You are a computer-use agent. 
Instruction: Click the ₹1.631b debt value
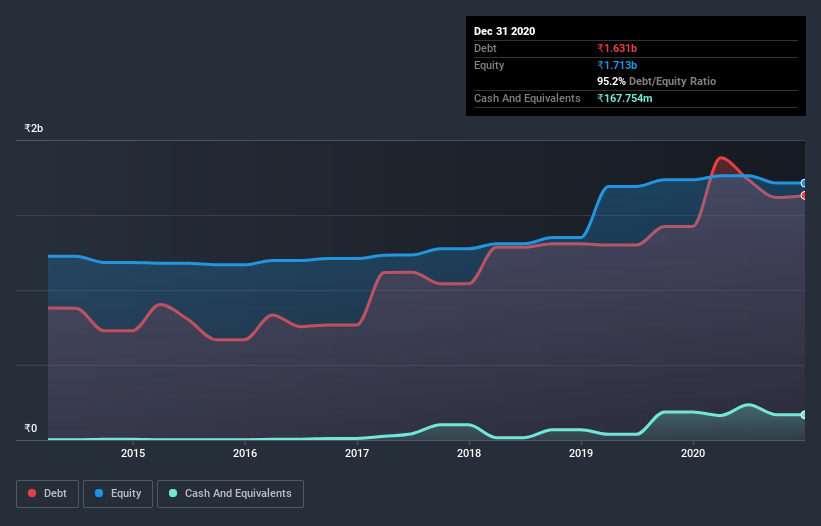pos(617,48)
